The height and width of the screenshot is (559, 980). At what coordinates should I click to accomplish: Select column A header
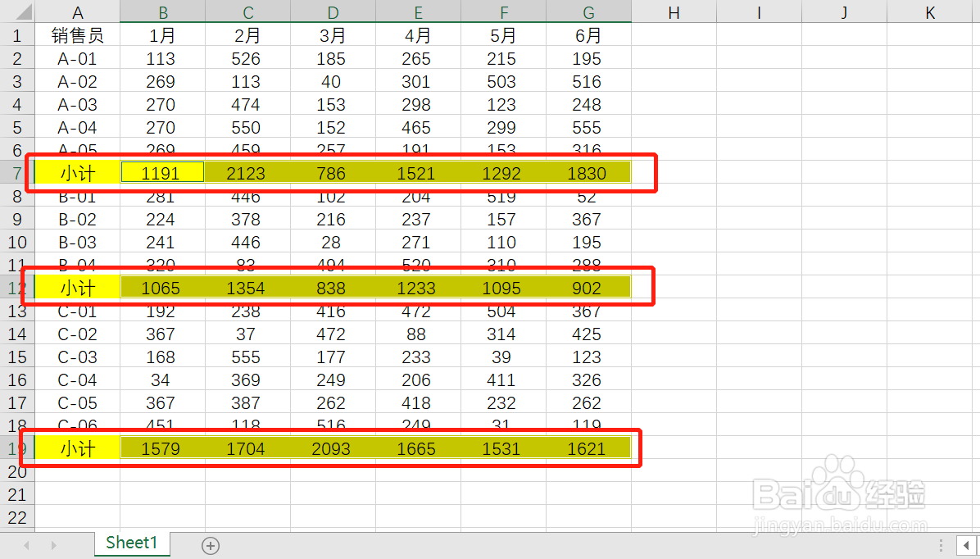click(78, 12)
